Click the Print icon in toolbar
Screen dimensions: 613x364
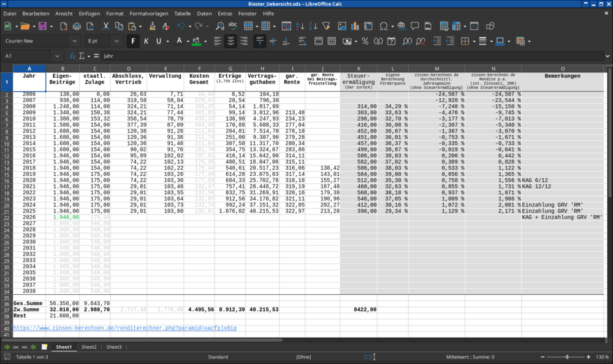pyautogui.click(x=77, y=26)
